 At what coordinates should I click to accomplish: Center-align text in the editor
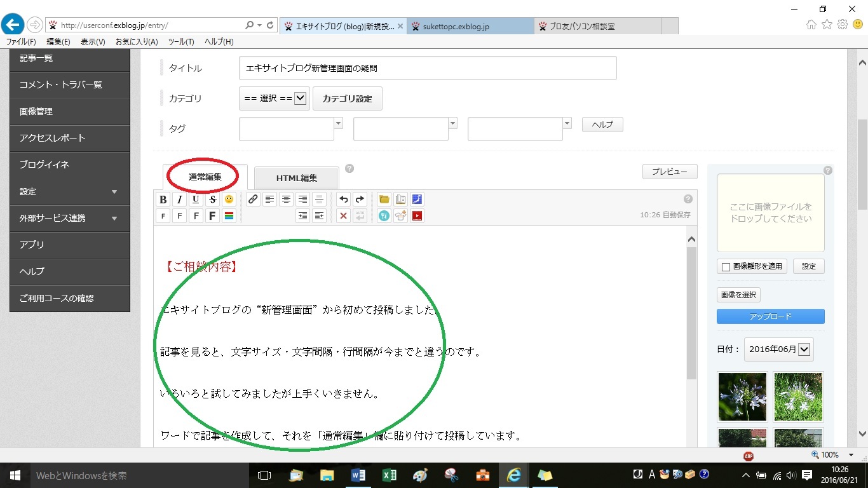[x=287, y=200]
